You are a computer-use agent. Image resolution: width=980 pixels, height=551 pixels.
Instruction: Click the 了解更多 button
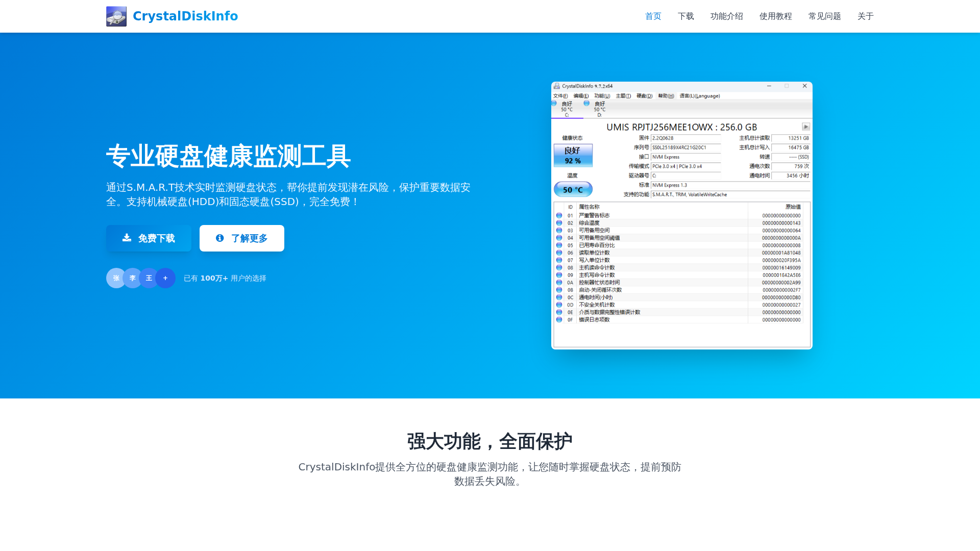click(x=242, y=238)
